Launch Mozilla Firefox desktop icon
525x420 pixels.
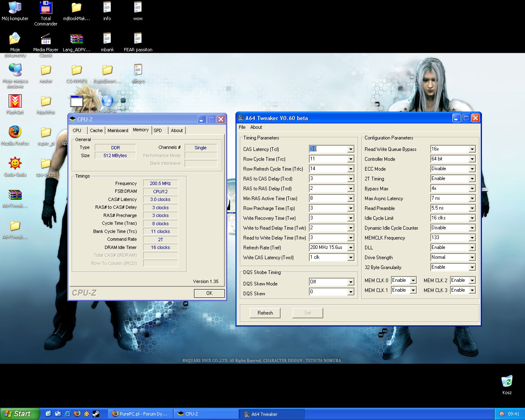tap(15, 135)
